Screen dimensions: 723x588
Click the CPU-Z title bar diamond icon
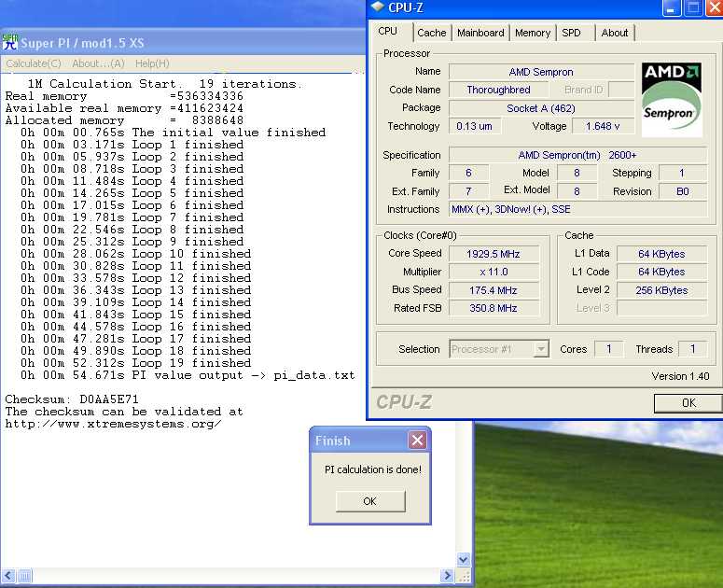pyautogui.click(x=378, y=7)
